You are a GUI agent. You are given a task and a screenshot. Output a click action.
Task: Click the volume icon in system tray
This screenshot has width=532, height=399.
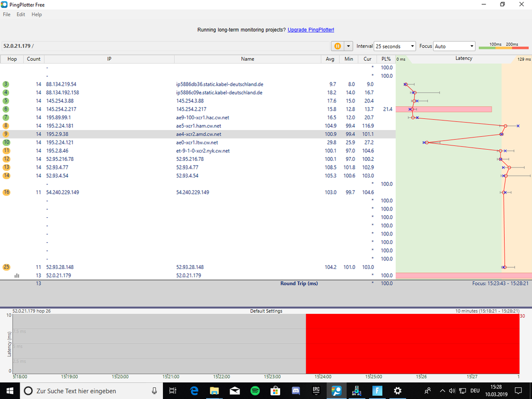[x=452, y=391]
